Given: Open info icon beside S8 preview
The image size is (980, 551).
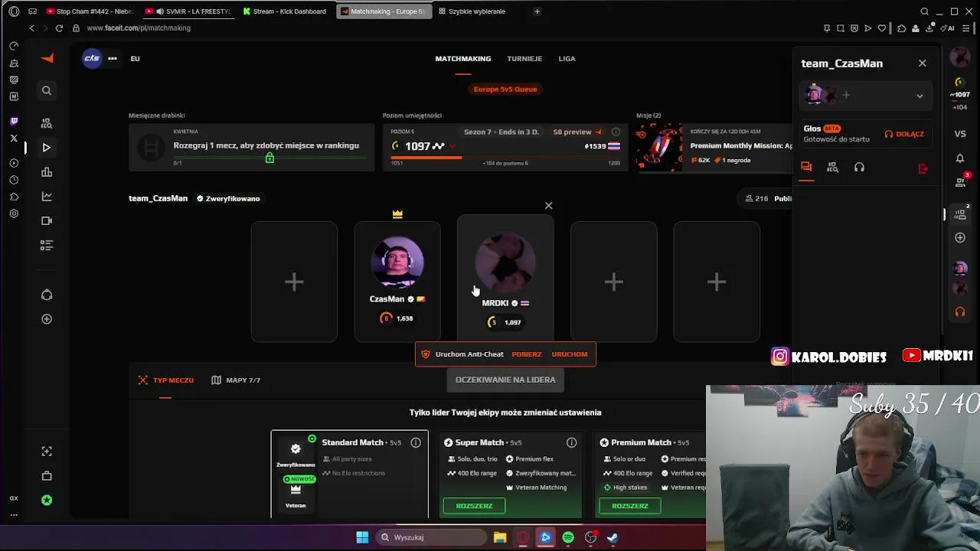Looking at the screenshot, I should pyautogui.click(x=616, y=132).
